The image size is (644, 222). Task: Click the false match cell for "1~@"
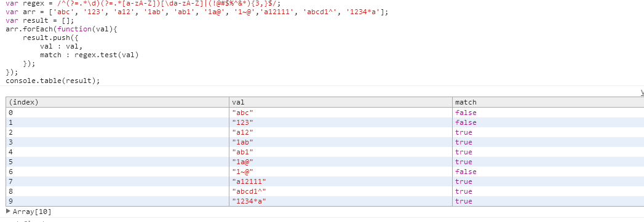pyautogui.click(x=548, y=172)
